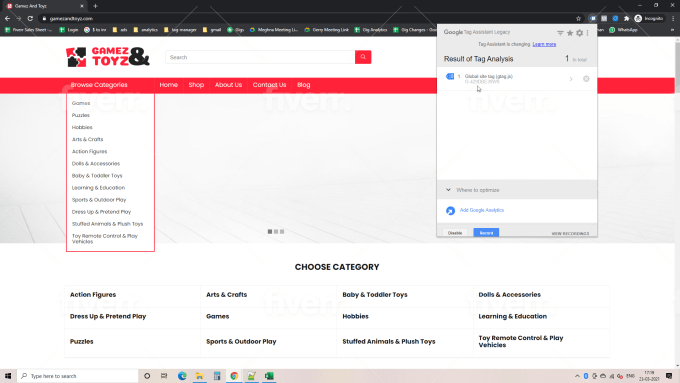This screenshot has height=383, width=680.
Task: Open Tag Assistant settings gear
Action: coord(579,33)
